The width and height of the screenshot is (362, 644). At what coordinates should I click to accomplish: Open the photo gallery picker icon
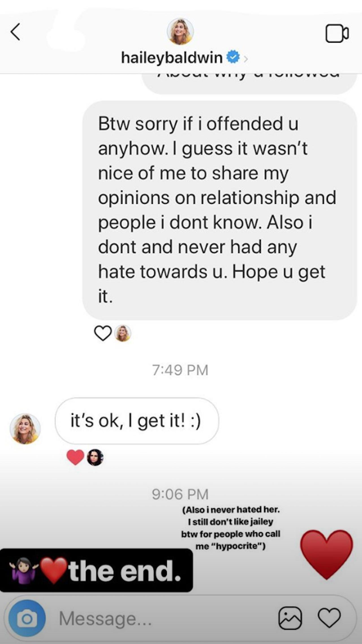pyautogui.click(x=290, y=618)
